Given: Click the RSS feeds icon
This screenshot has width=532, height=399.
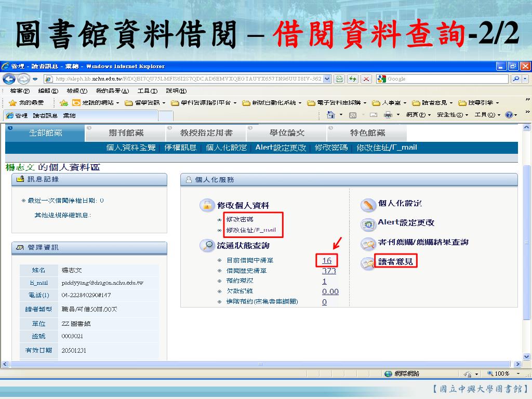Looking at the screenshot, I should pyautogui.click(x=353, y=115).
